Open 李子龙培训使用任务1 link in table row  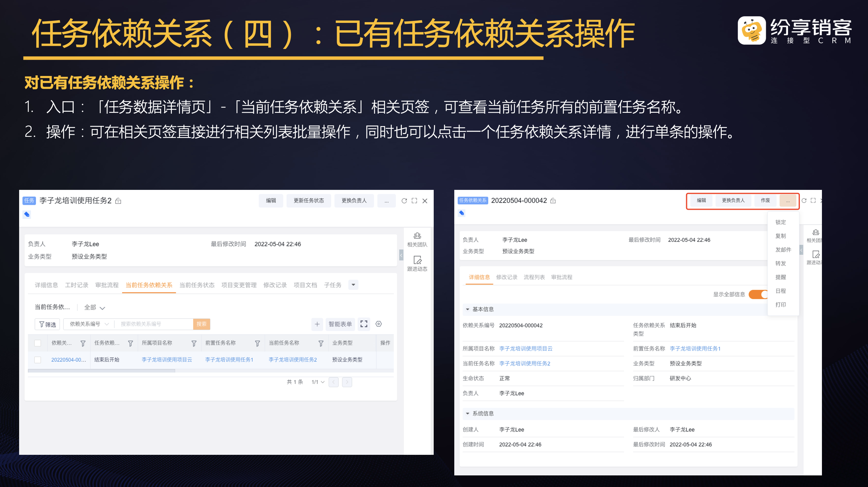(229, 360)
